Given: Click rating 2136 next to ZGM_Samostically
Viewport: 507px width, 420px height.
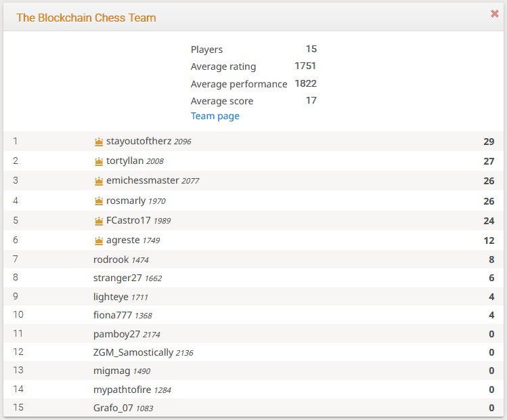Looking at the screenshot, I should click(x=185, y=353).
